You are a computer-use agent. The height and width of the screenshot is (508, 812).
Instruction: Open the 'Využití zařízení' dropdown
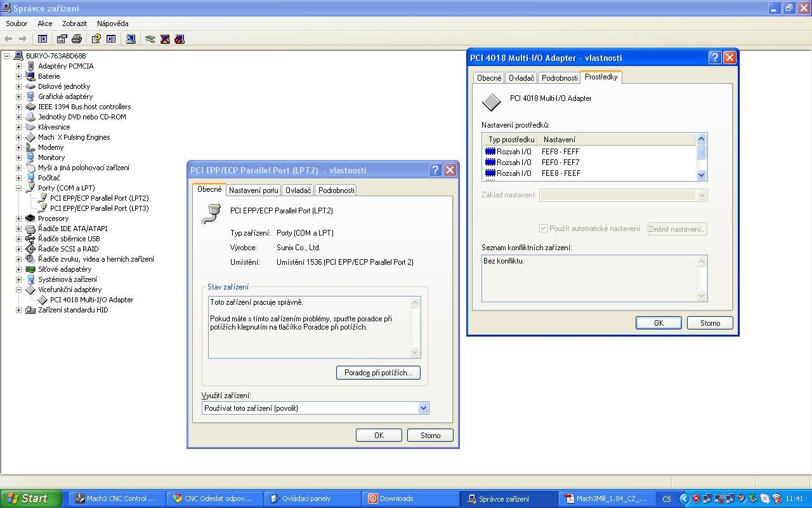point(423,408)
